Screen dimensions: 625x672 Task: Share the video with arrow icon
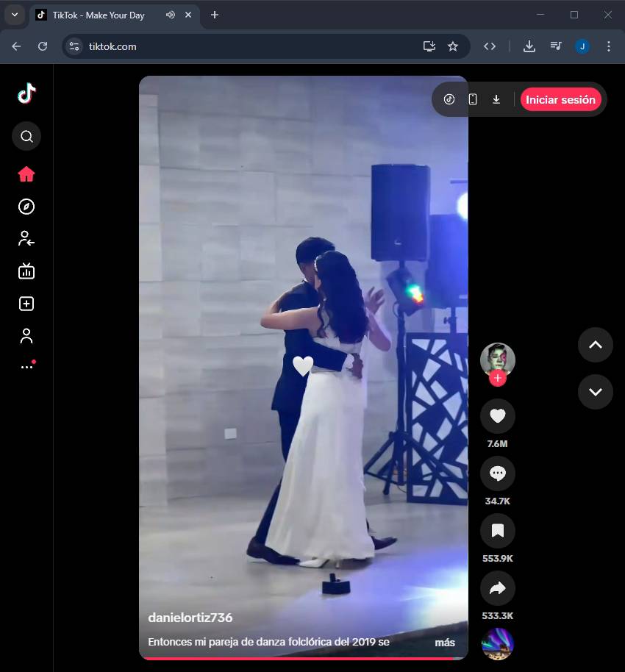click(x=498, y=588)
